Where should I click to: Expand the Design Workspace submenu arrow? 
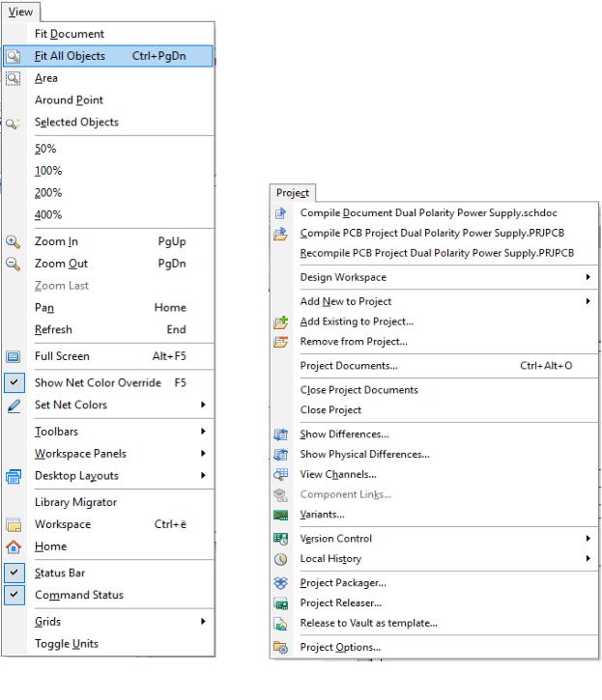tap(588, 277)
